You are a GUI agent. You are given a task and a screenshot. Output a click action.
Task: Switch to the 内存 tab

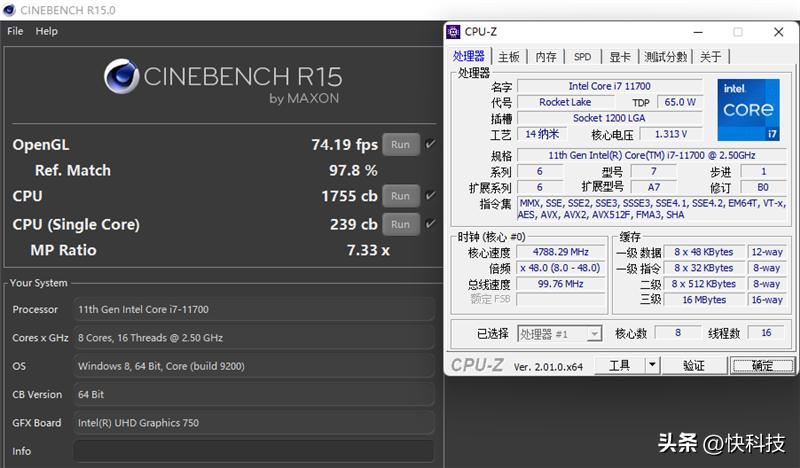(546, 57)
